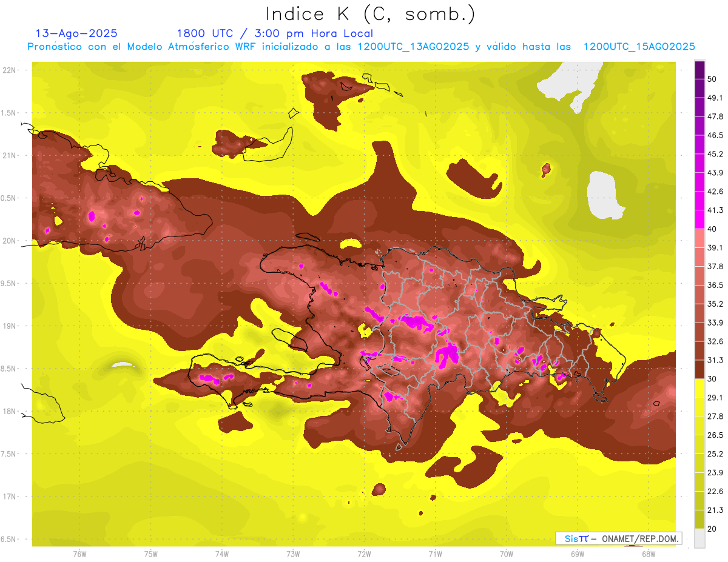Click the date '13-Ago-2025'
728x562 pixels.
pos(76,33)
